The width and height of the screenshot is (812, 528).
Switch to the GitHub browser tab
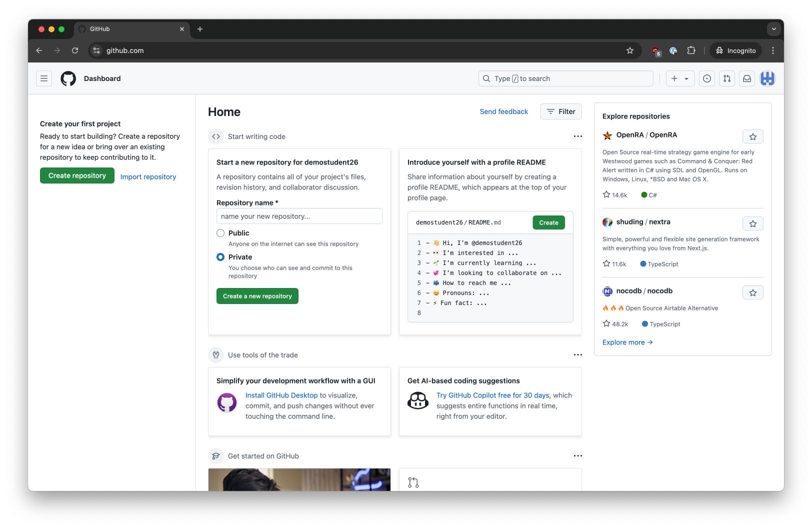(x=132, y=29)
